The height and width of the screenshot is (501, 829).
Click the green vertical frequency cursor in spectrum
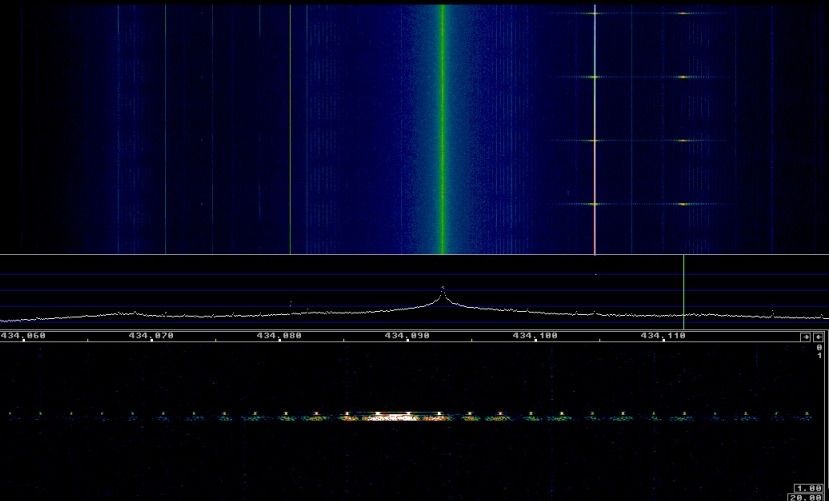click(x=684, y=292)
